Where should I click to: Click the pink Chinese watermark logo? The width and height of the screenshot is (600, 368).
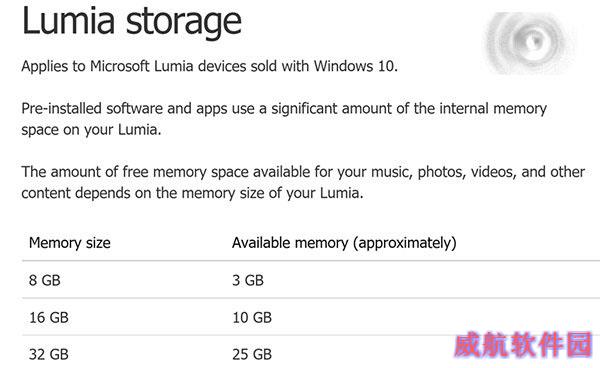pos(523,344)
